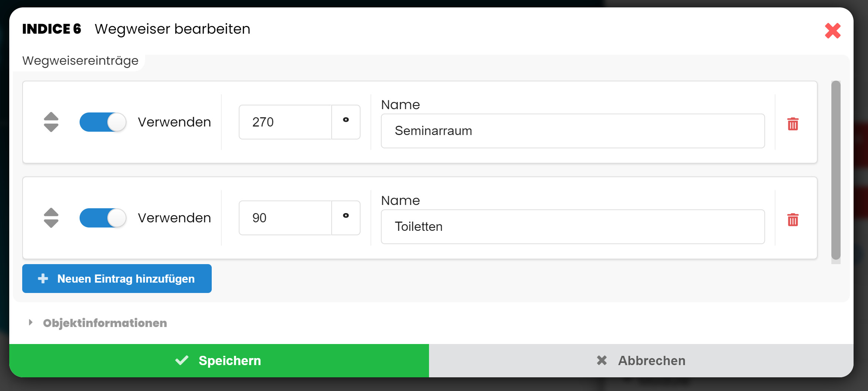The image size is (868, 391).
Task: Close the Wegweiser bearbeiten dialog
Action: pos(832,31)
